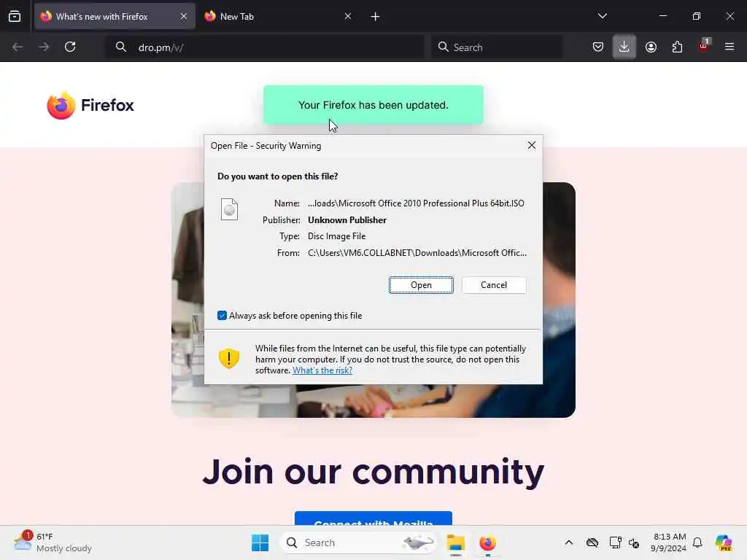
Task: Open the weather widget showing 61°F
Action: [53, 542]
